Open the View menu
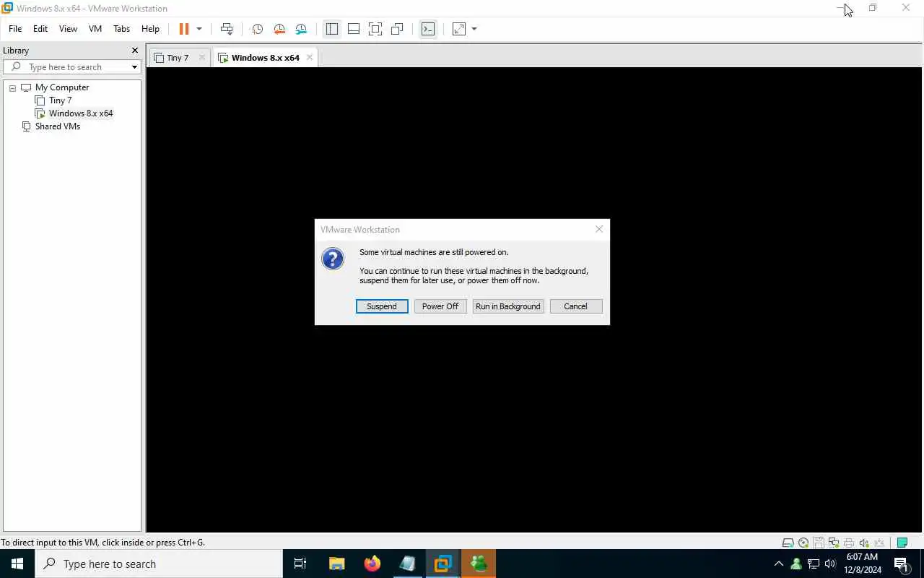924x578 pixels. click(68, 29)
